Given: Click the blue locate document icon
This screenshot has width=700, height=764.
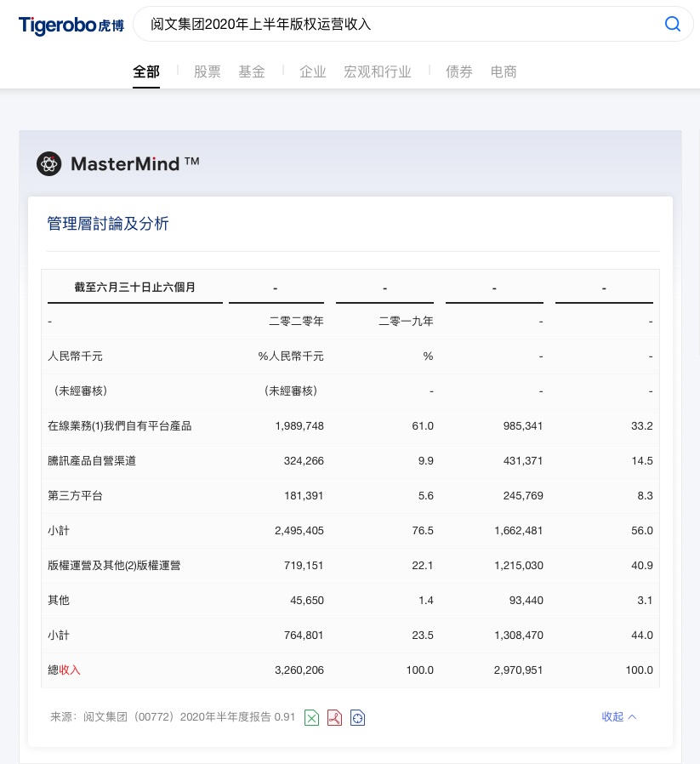Looking at the screenshot, I should pos(357,717).
